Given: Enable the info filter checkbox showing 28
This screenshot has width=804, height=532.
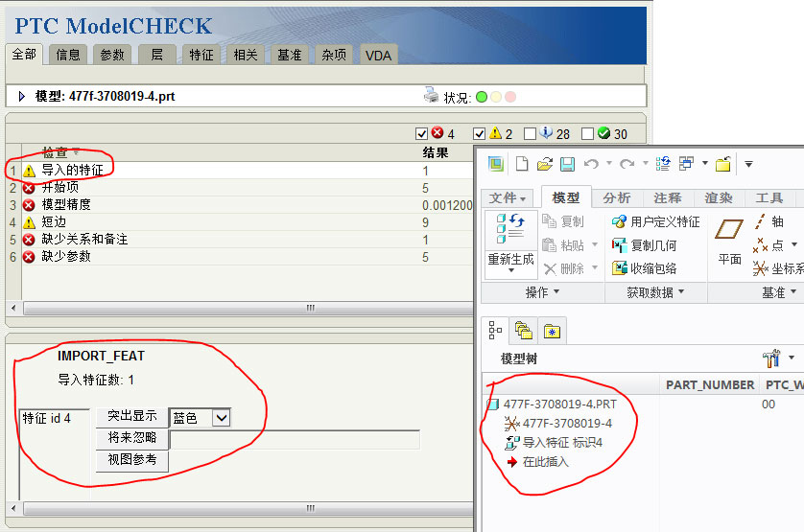Looking at the screenshot, I should pos(530,134).
